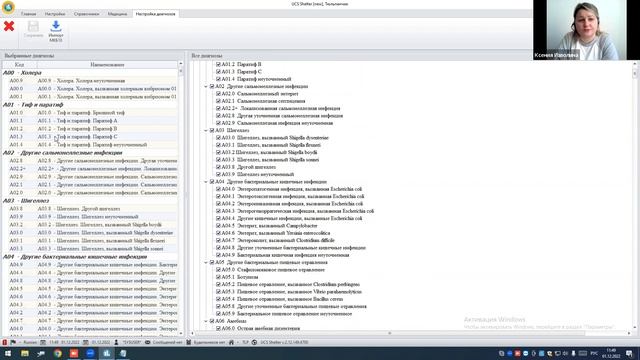The width and height of the screenshot is (640, 360).
Task: Collapse the A04 tree node
Action: tap(206, 182)
